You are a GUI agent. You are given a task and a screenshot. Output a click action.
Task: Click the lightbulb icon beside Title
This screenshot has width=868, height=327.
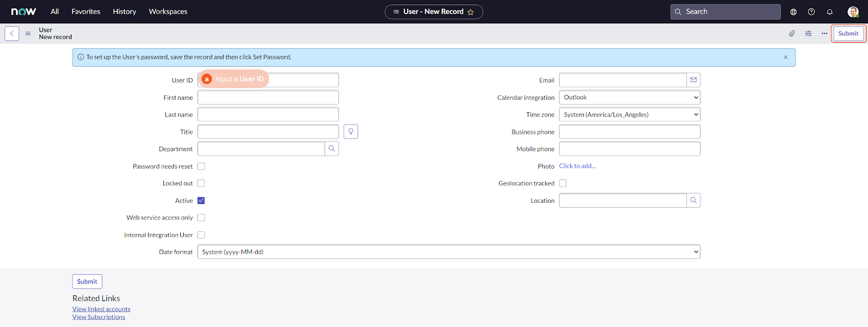tap(350, 132)
